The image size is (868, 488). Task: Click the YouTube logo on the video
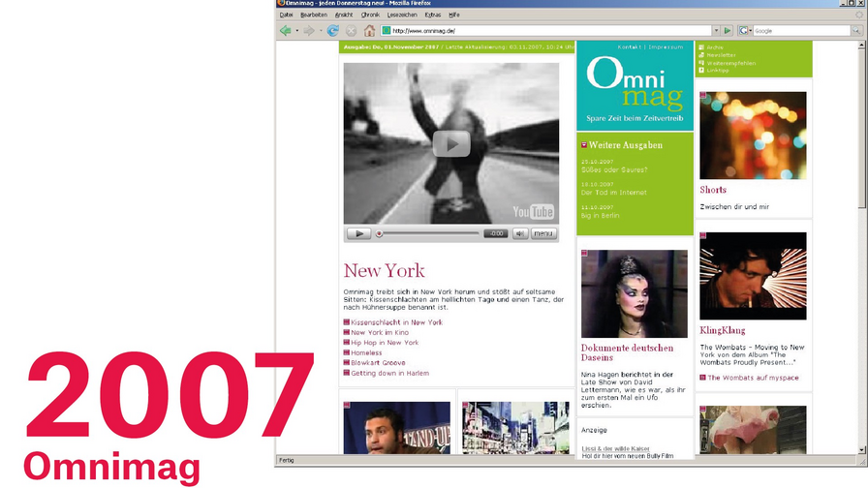(533, 212)
